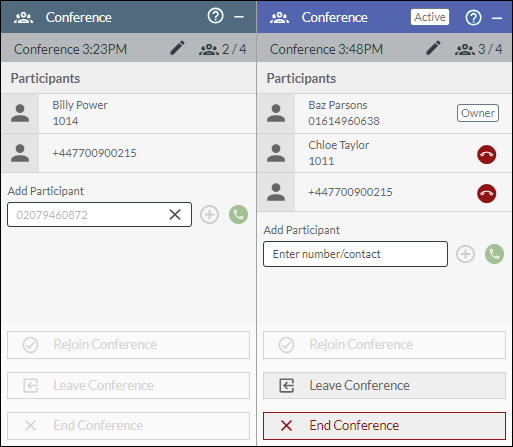This screenshot has height=447, width=513.
Task: Open help icon in left conference panel
Action: [x=215, y=16]
